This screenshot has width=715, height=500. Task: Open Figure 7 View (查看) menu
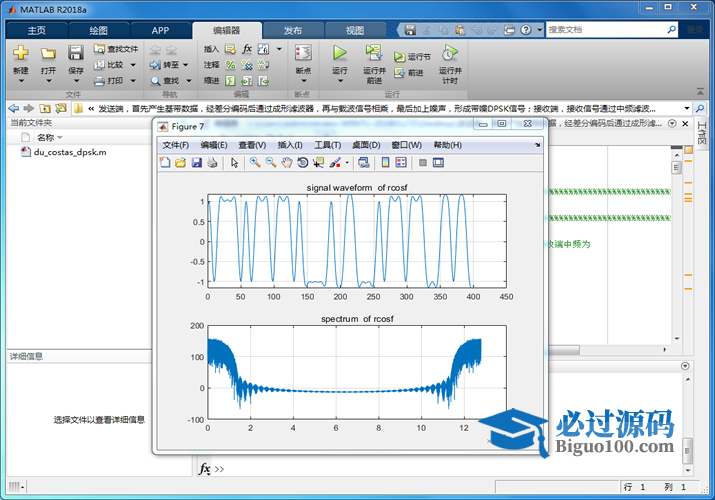coord(252,145)
